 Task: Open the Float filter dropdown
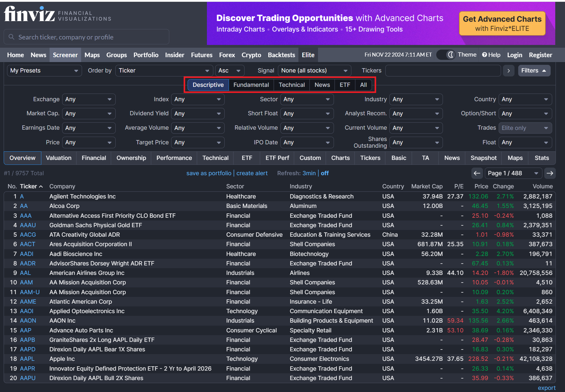(x=525, y=142)
